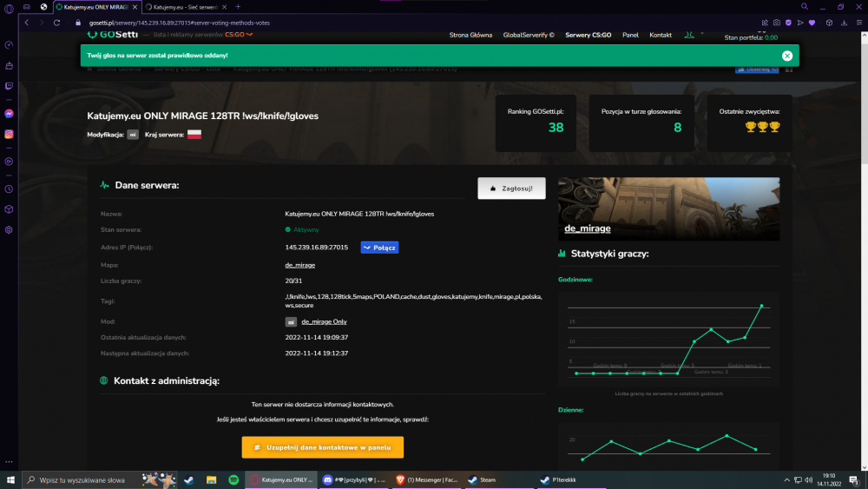The image size is (868, 489).
Task: Reload the current page
Action: (x=56, y=23)
